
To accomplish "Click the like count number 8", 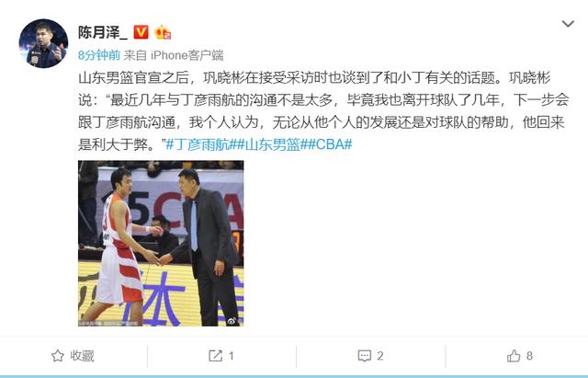I will coord(529,356).
